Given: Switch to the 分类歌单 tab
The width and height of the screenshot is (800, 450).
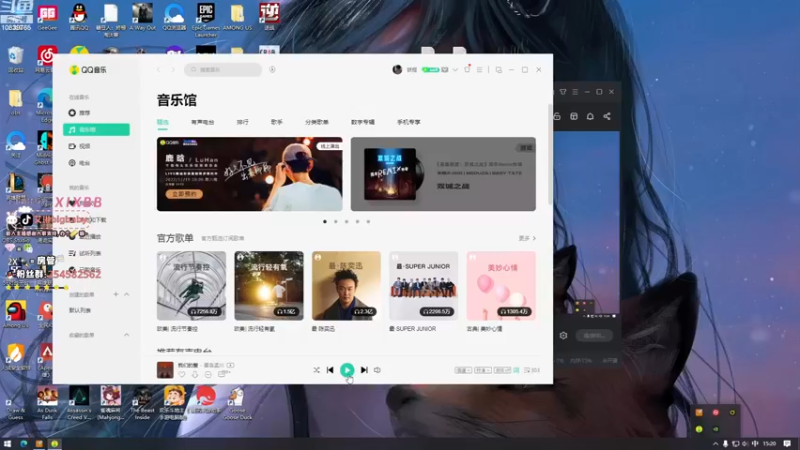Looking at the screenshot, I should click(317, 122).
